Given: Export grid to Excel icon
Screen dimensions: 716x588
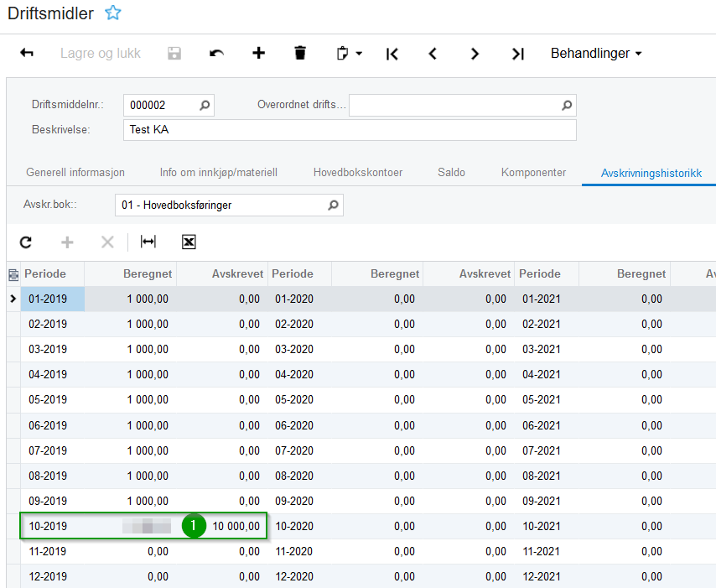Looking at the screenshot, I should (x=189, y=242).
